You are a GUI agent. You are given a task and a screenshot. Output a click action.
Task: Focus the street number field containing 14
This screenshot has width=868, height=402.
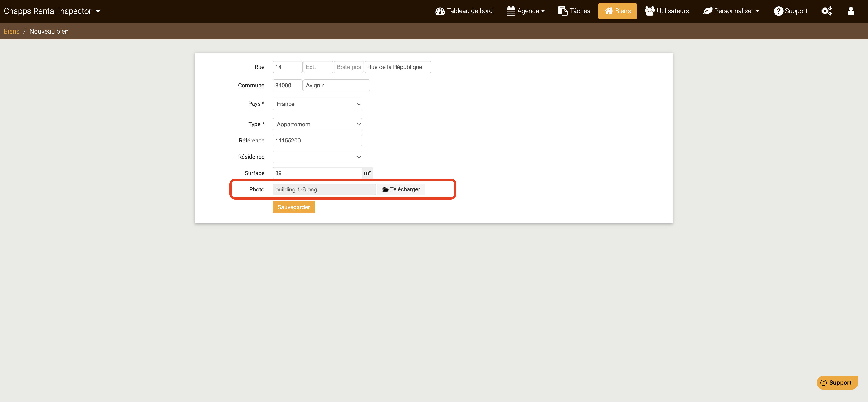(287, 67)
